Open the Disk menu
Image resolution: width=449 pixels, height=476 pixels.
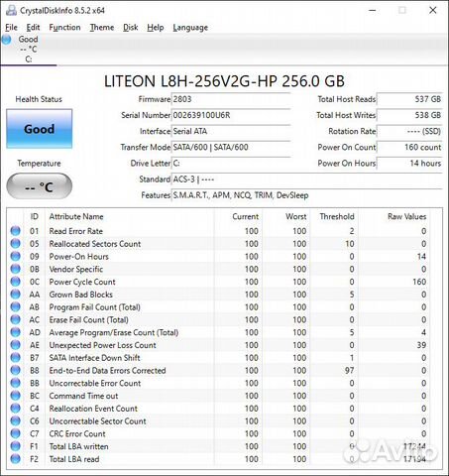(131, 28)
